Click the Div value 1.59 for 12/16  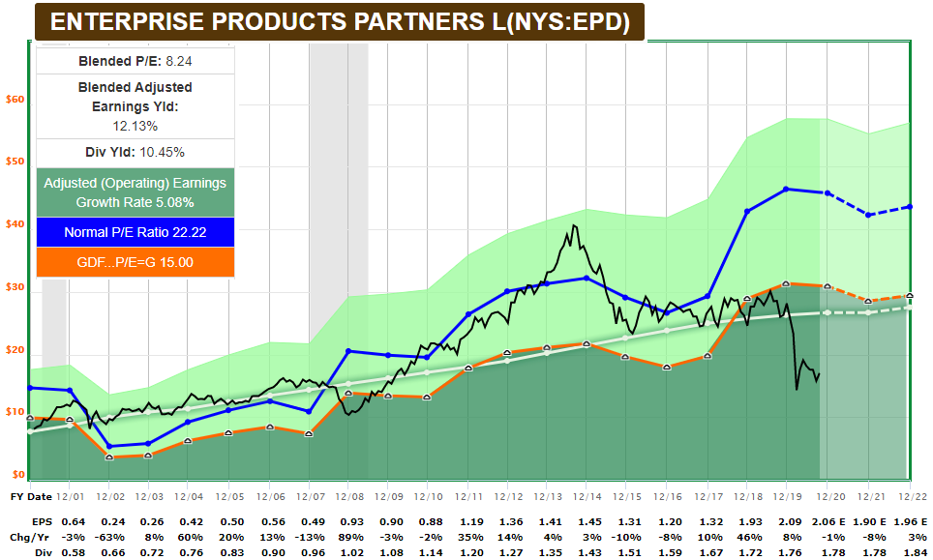pos(670,553)
